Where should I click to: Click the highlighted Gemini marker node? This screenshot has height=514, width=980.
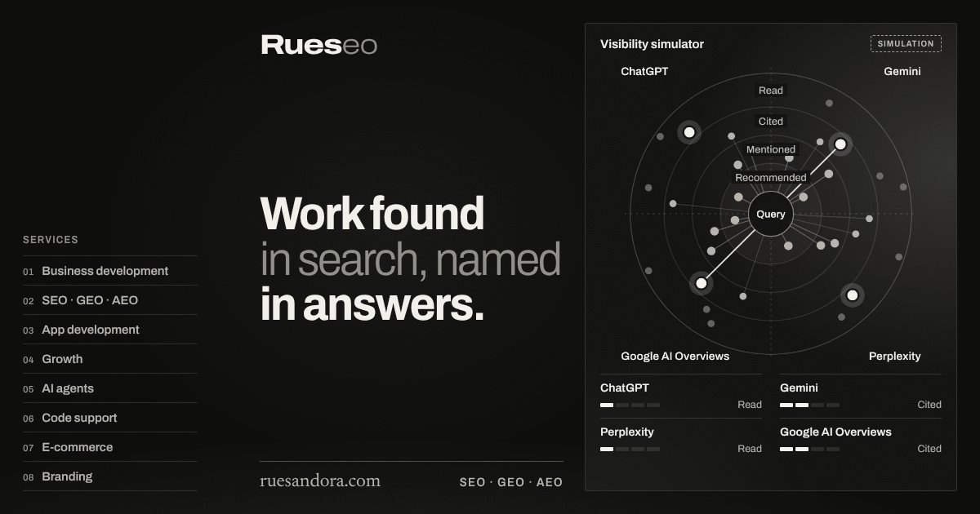[x=840, y=144]
